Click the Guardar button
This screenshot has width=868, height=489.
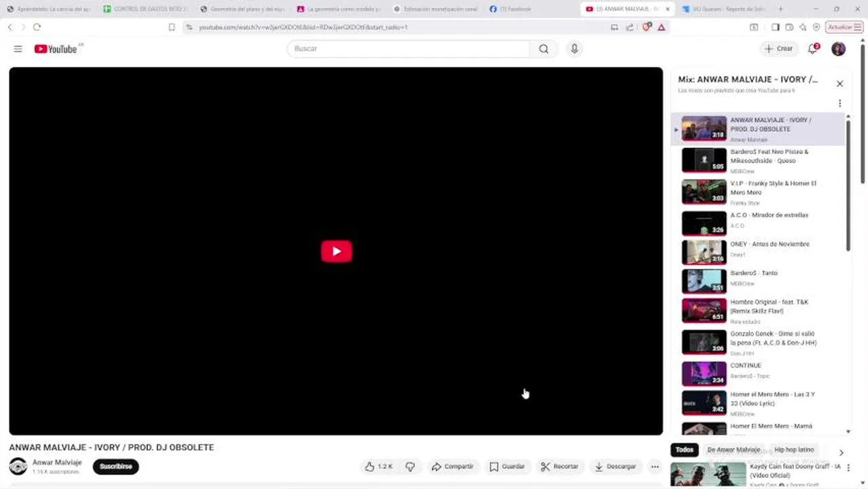(x=507, y=467)
